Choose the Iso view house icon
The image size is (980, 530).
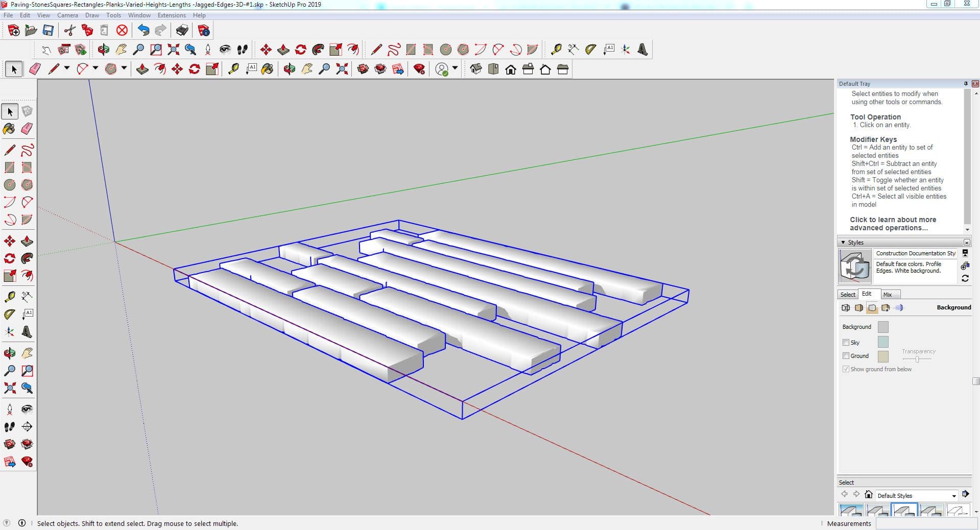pyautogui.click(x=476, y=69)
